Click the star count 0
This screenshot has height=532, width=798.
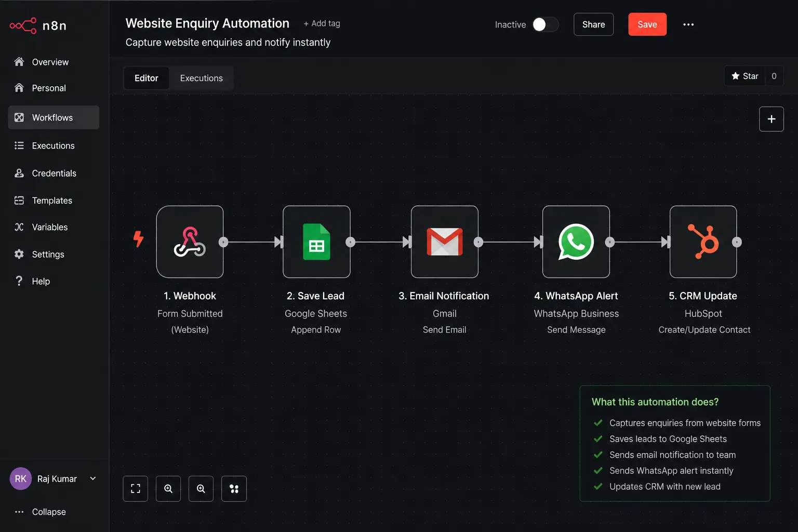coord(774,76)
